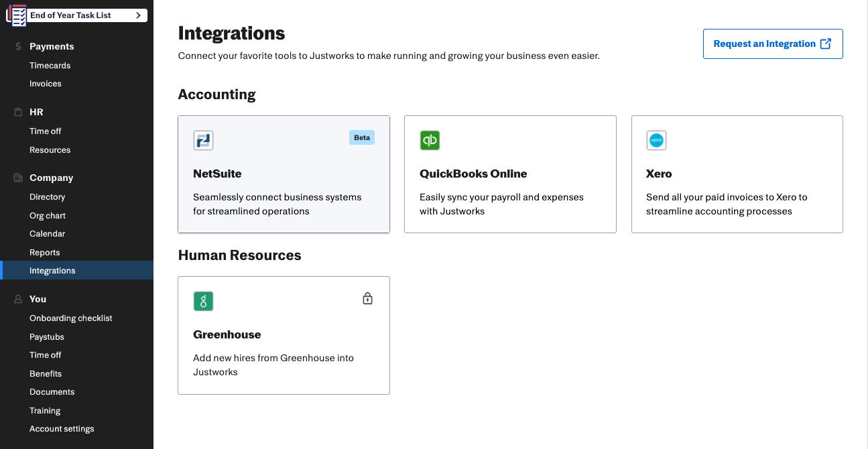The height and width of the screenshot is (449, 868).
Task: Open the Greenhouse card title
Action: (x=227, y=334)
